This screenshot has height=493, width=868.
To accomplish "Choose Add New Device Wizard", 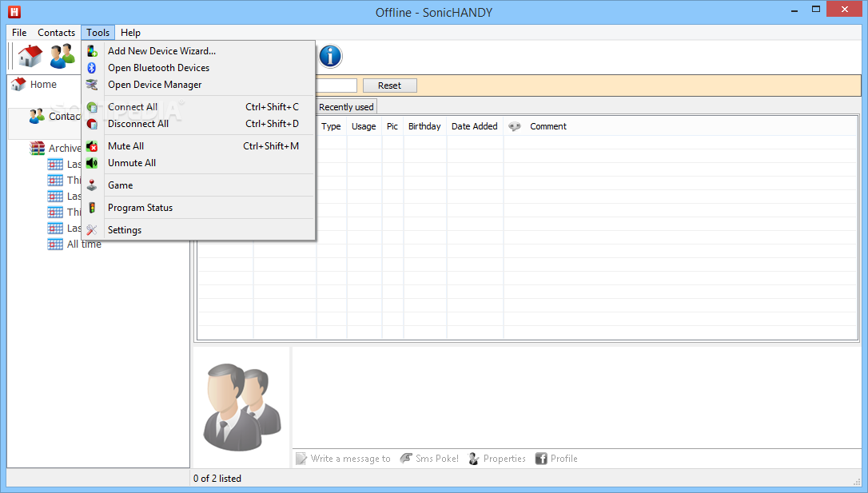I will (198, 51).
